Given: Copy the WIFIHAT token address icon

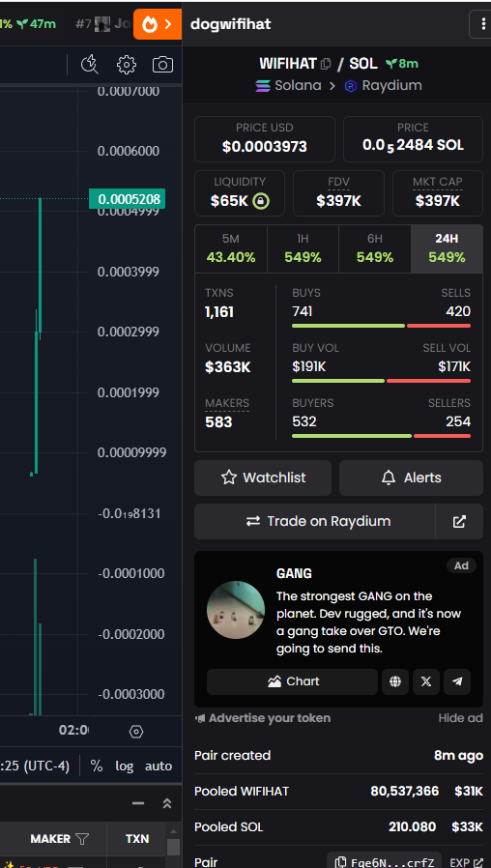Looking at the screenshot, I should coord(326,64).
